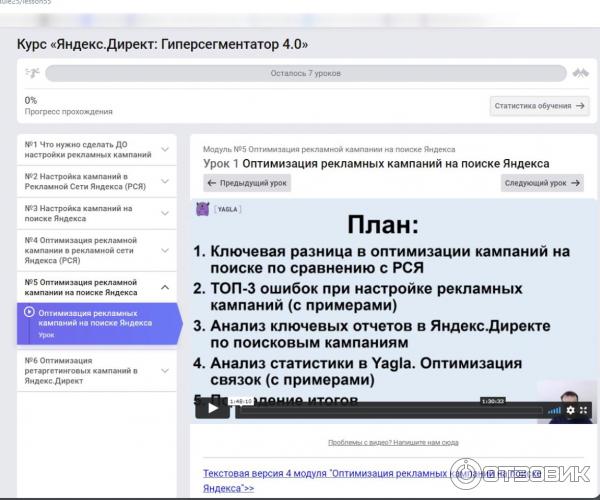The height and width of the screenshot is (500, 600).
Task: Expand module №1 chevron
Action: coord(165,149)
